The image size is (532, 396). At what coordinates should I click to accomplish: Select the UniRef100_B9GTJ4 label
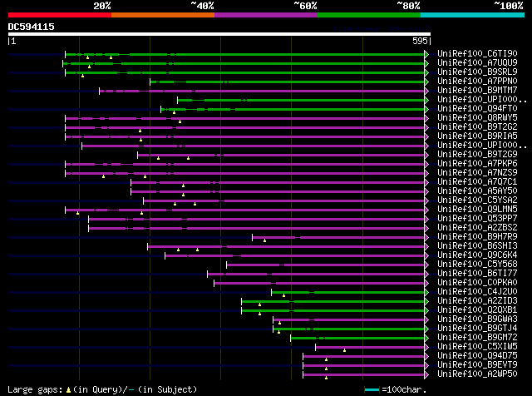click(477, 329)
